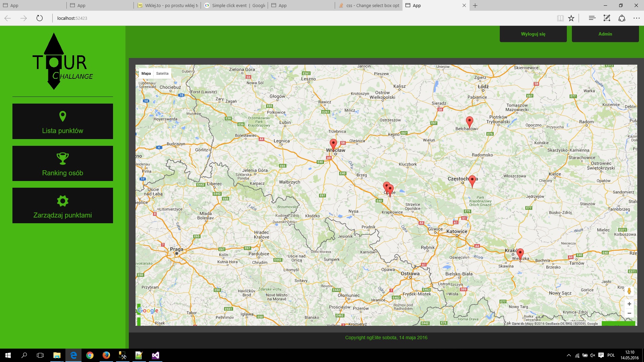Switch to the Wklej.to browser tab
644x362 pixels.
[168, 5]
